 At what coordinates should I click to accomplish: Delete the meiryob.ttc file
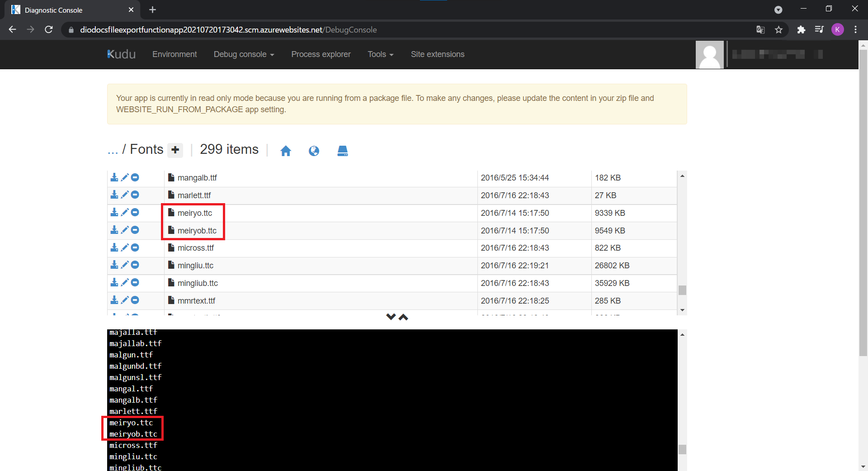(x=135, y=230)
